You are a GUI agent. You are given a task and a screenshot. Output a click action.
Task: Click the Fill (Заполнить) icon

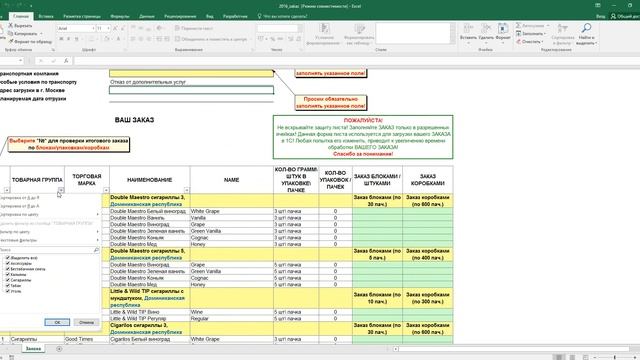(x=518, y=33)
